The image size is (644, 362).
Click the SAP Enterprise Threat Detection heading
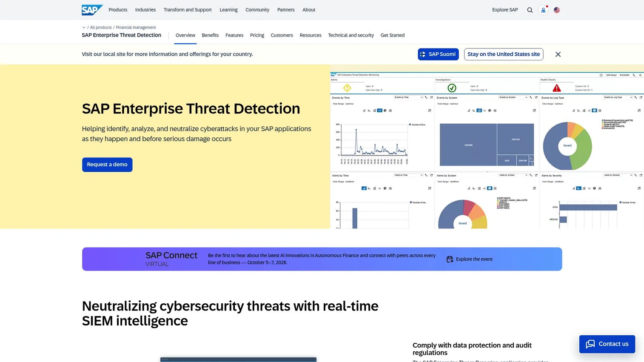[191, 108]
